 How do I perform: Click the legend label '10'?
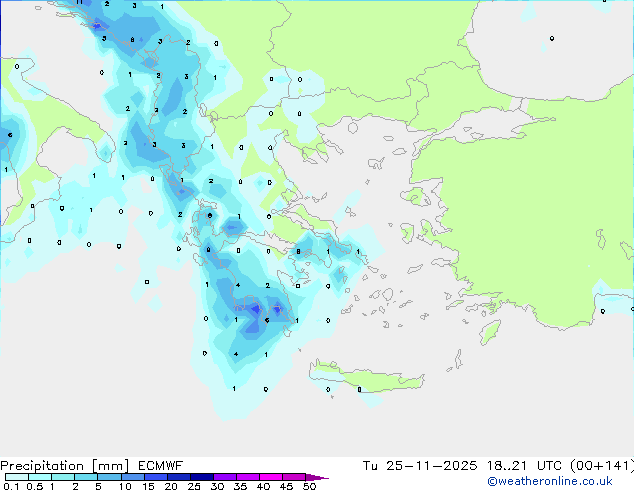pyautogui.click(x=125, y=486)
